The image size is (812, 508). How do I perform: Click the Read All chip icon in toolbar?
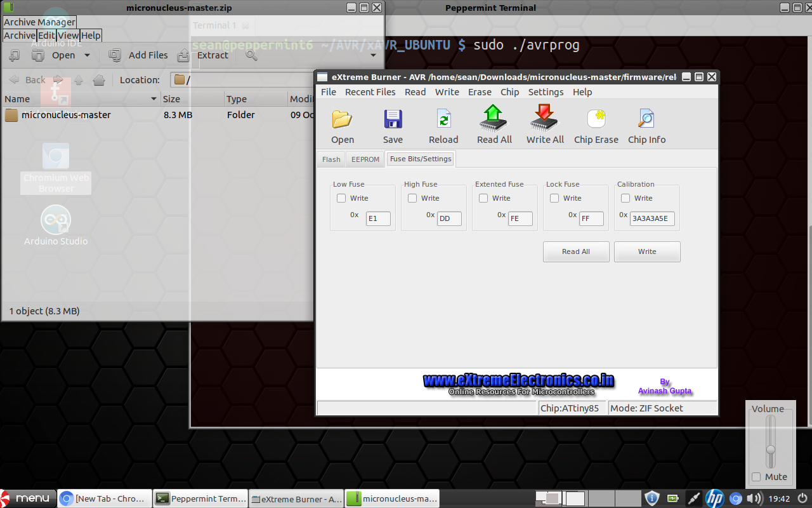point(494,118)
